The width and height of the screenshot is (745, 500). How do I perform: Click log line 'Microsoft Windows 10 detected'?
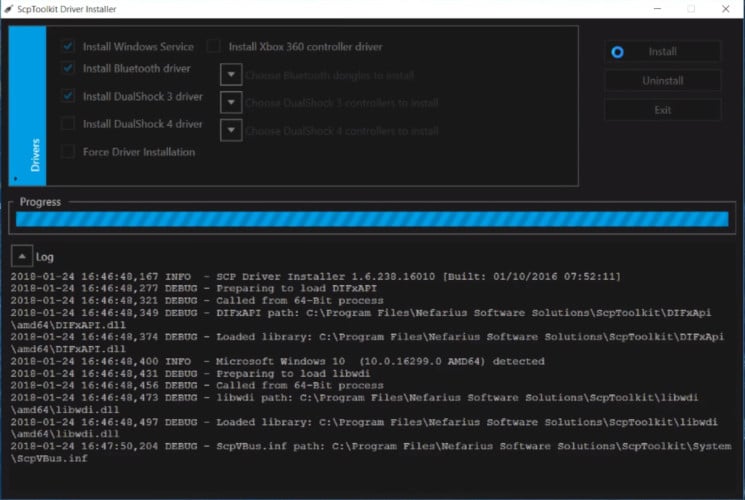point(277,361)
